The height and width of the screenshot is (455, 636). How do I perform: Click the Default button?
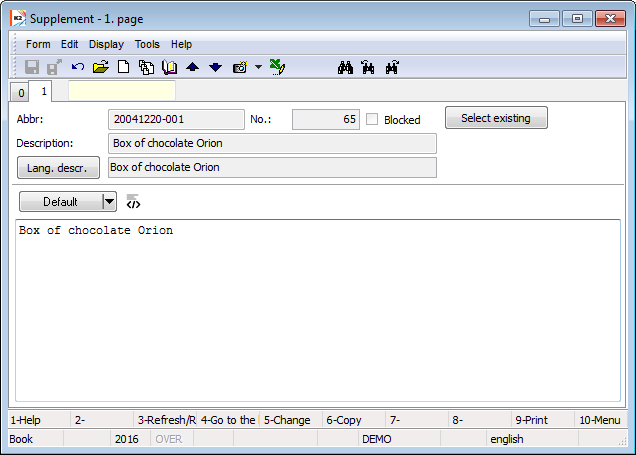(x=60, y=202)
